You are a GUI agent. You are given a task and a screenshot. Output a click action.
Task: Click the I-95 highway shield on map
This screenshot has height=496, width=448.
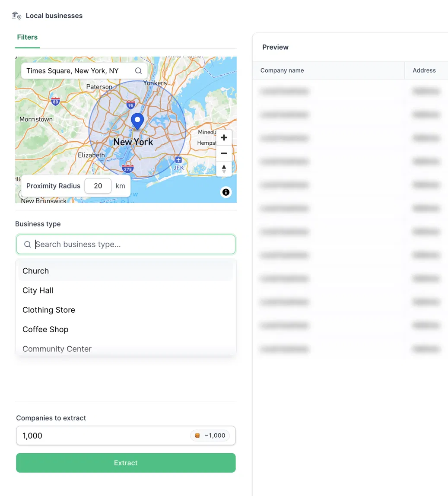(130, 105)
